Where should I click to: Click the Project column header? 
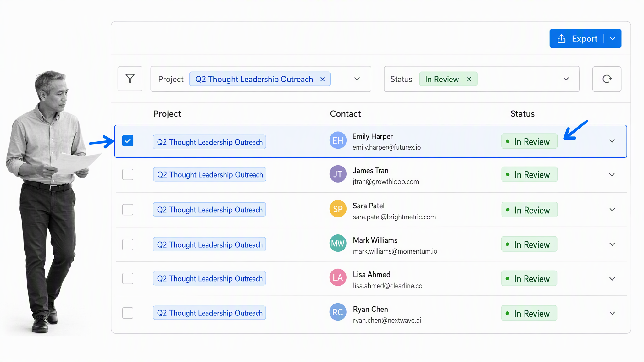[x=167, y=114]
